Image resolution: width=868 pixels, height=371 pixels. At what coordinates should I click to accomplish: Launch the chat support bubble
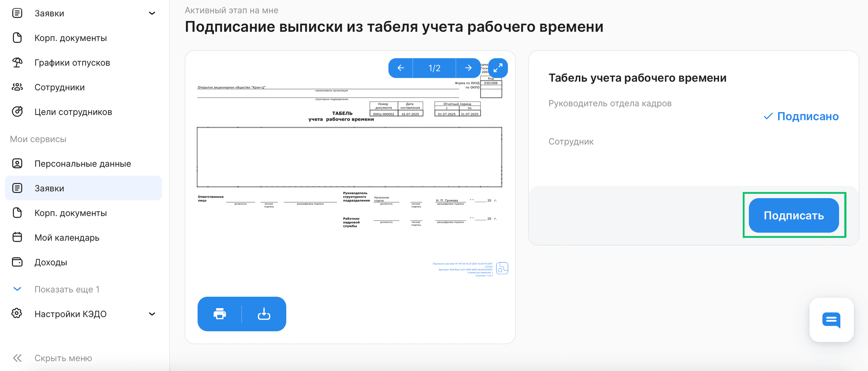pos(832,320)
